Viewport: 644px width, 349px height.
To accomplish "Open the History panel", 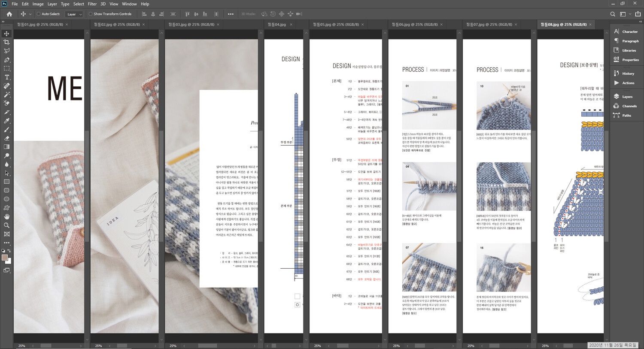I will click(x=627, y=73).
